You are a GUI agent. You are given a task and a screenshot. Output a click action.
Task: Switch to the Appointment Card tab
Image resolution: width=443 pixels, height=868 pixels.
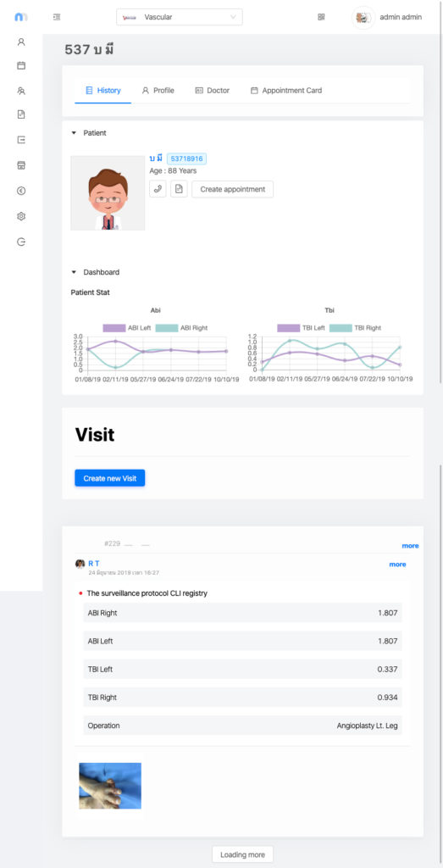pyautogui.click(x=286, y=90)
